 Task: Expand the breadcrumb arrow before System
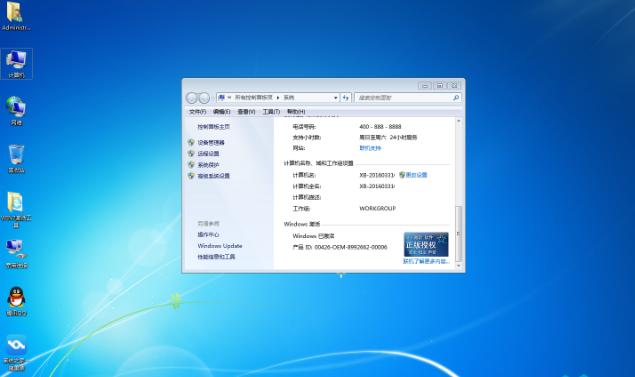[278, 98]
